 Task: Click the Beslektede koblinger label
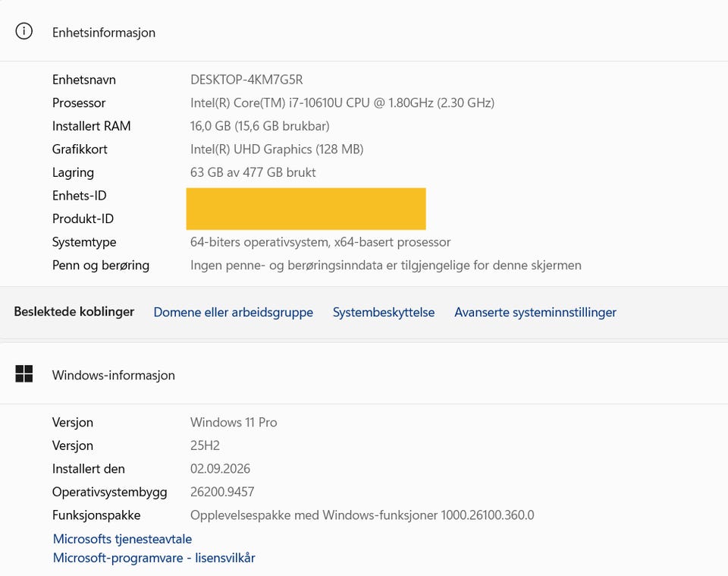pos(74,311)
